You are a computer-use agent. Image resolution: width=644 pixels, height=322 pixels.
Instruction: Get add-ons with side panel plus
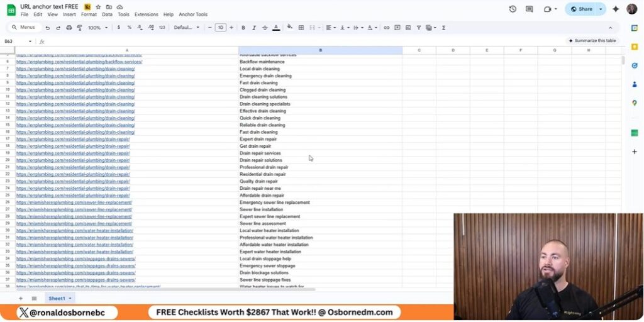(635, 152)
